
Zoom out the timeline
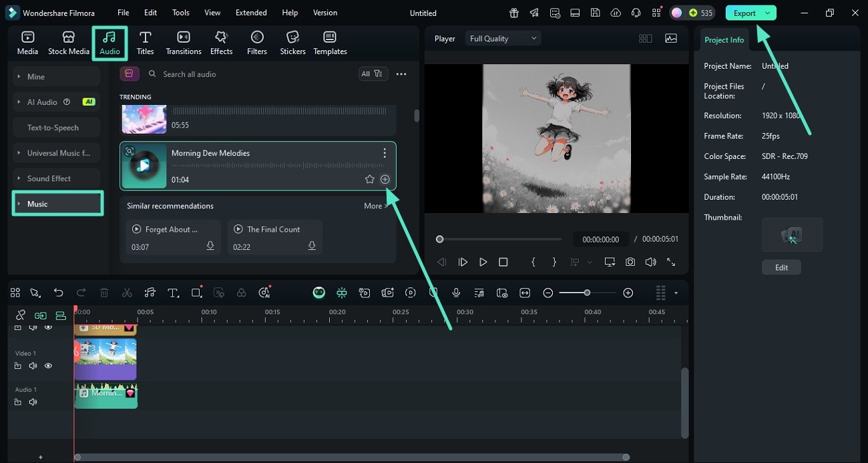pyautogui.click(x=548, y=293)
